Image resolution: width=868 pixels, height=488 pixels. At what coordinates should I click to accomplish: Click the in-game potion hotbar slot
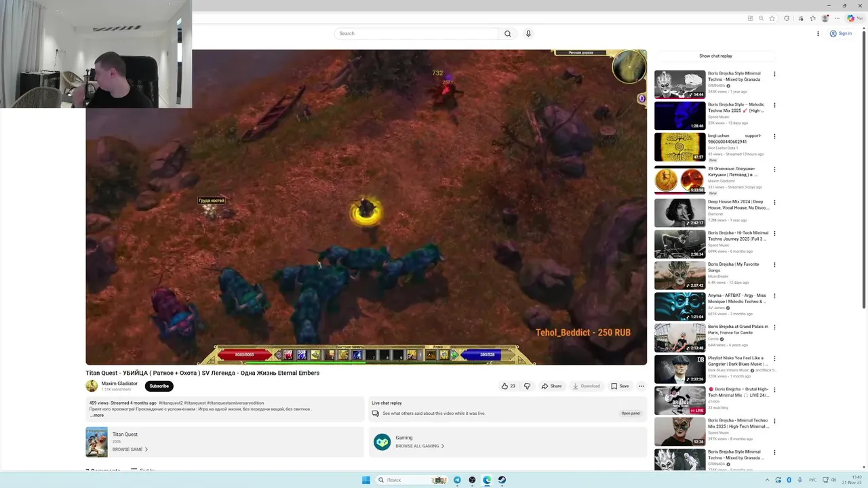pos(288,354)
